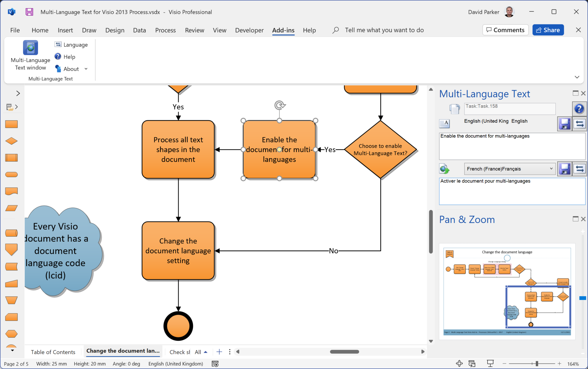Toggle the Multi-Language Text panel to floating mode
This screenshot has height=369, width=588.
[x=576, y=93]
